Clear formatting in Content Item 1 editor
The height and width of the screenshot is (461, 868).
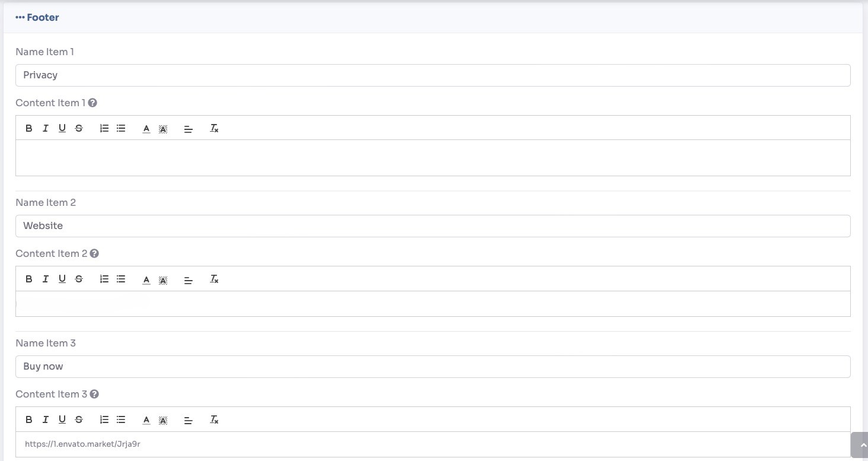coord(214,128)
